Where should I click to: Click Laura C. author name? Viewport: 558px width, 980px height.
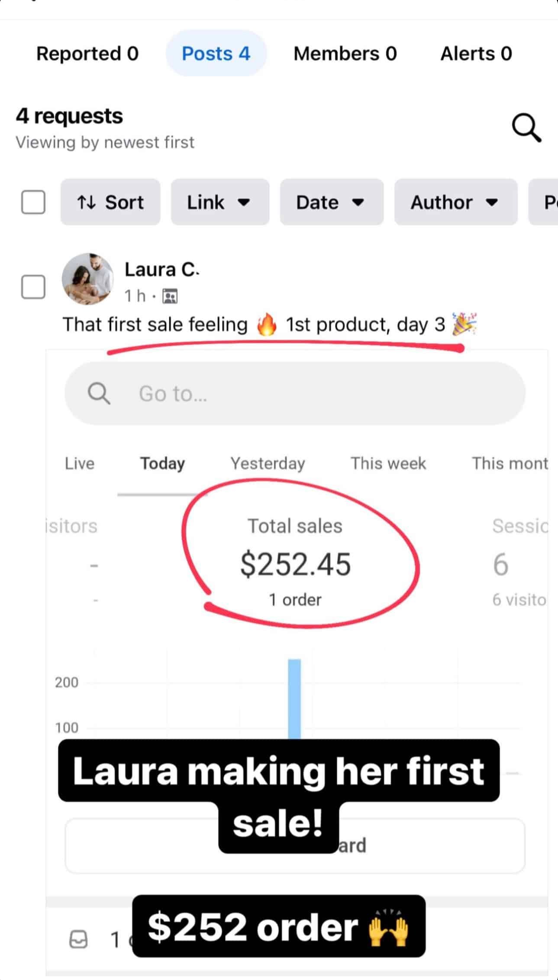click(161, 270)
